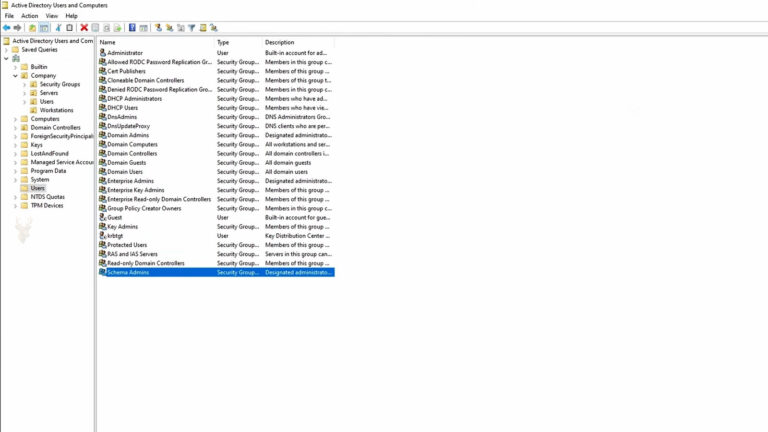Sort list by the Description column header
The image size is (768, 432).
click(298, 42)
